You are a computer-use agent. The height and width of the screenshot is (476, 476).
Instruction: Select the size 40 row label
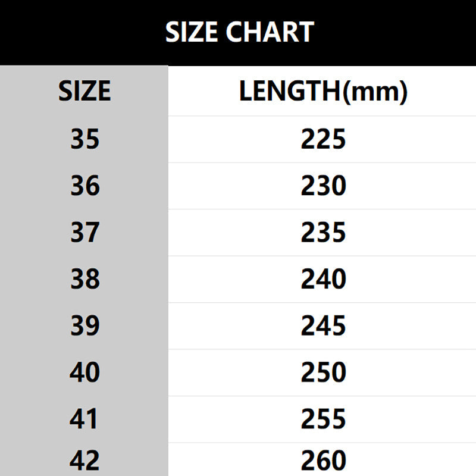(x=84, y=372)
